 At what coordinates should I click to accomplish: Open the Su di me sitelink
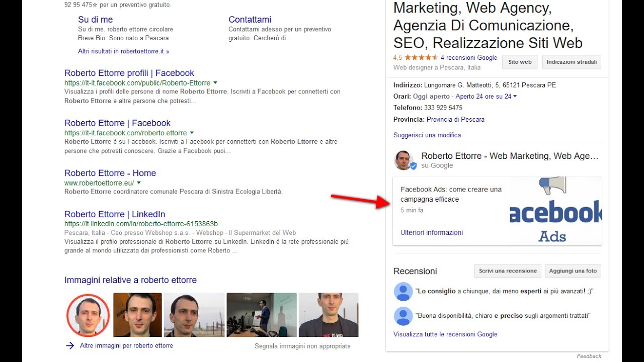[x=95, y=20]
